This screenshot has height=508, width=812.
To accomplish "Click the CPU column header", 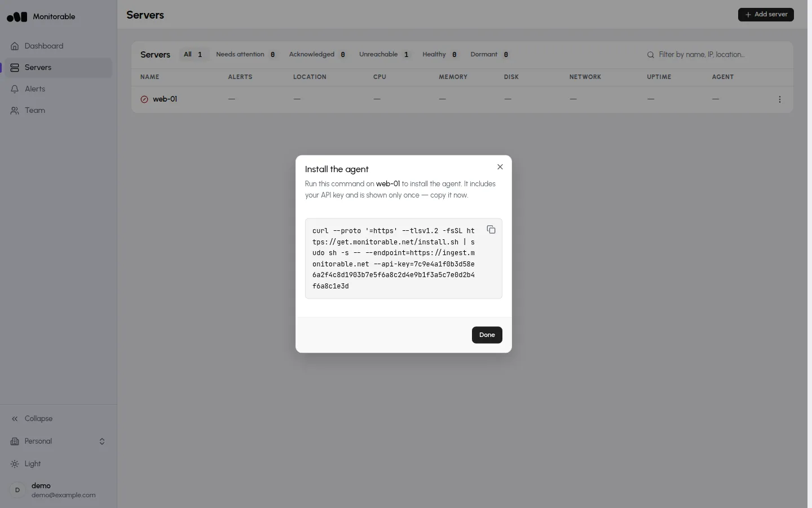I will point(379,77).
